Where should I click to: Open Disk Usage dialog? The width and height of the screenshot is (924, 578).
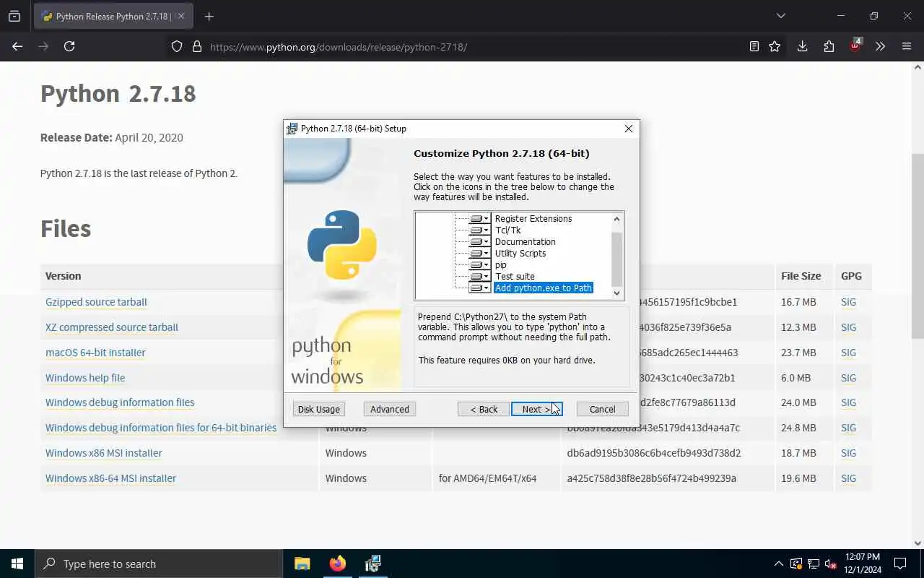click(318, 409)
